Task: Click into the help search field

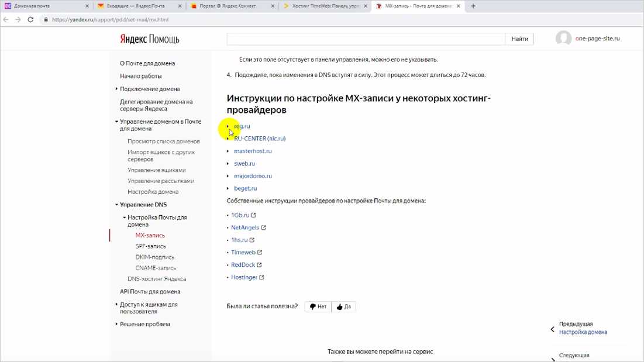Action: 366,39
